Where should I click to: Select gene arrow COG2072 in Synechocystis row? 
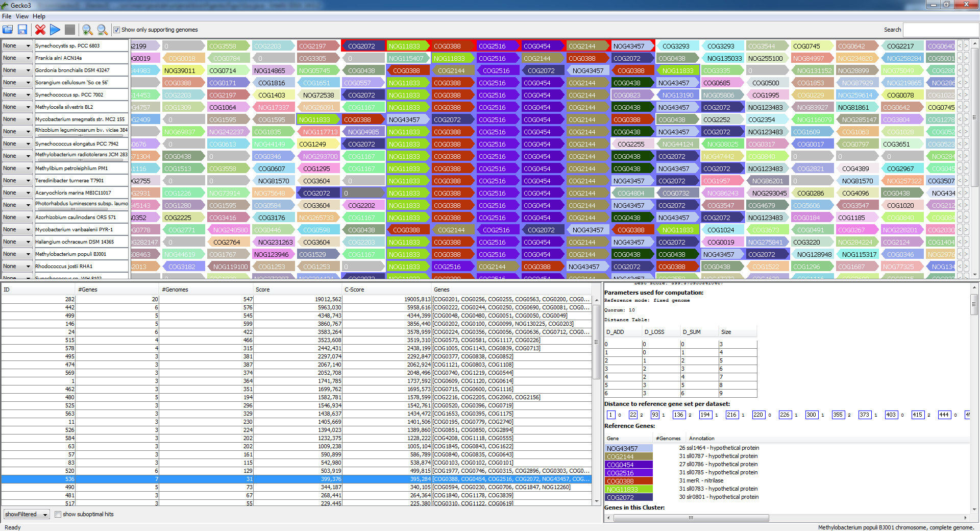pos(363,46)
